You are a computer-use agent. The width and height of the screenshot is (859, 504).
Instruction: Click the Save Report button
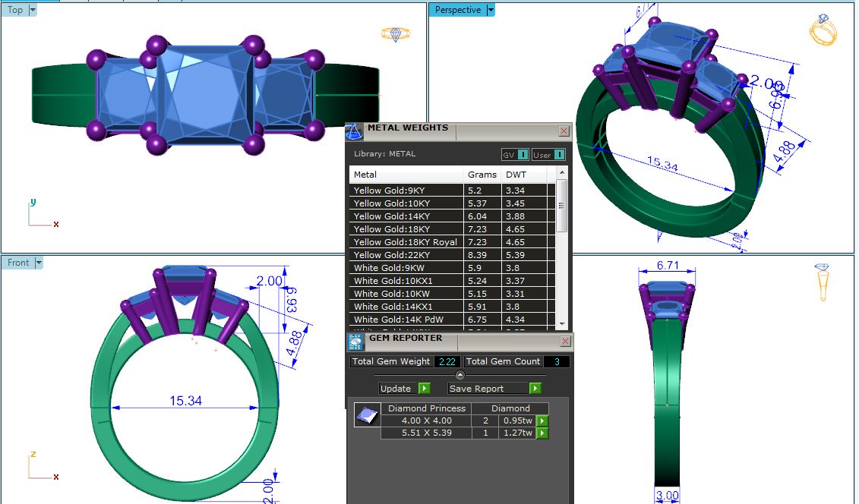494,389
